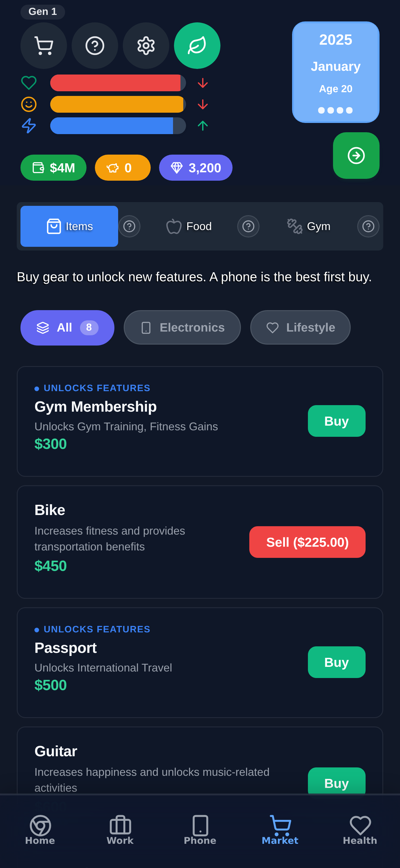Filter items by Electronics
The height and width of the screenshot is (868, 400).
click(182, 328)
